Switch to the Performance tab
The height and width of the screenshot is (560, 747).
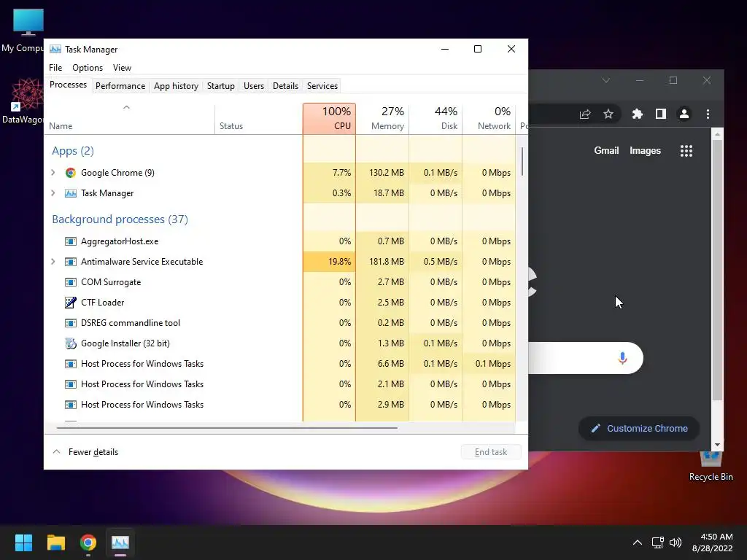(x=120, y=86)
